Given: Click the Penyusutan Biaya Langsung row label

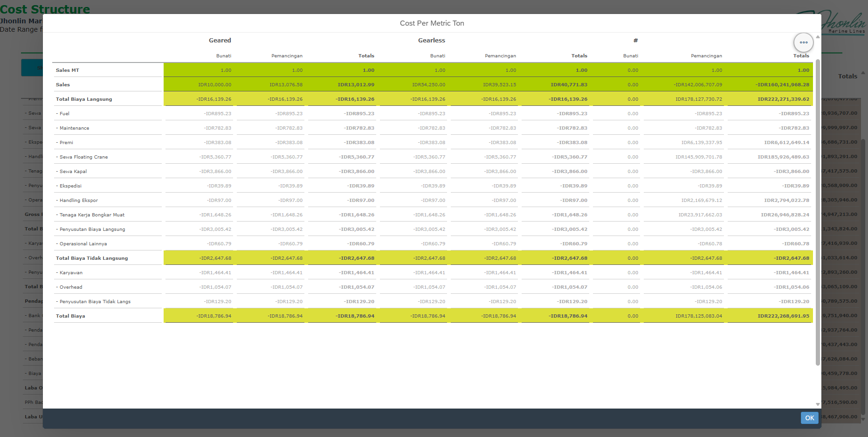Looking at the screenshot, I should pos(90,229).
